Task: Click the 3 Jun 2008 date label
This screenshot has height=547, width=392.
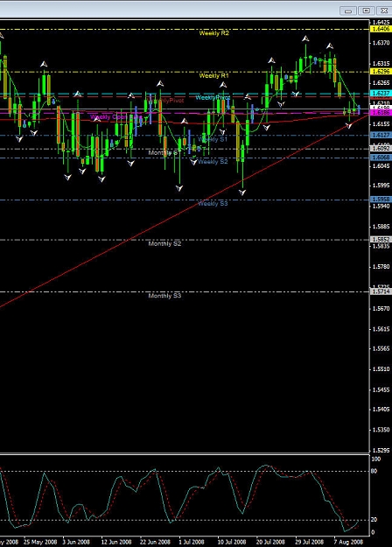Action: (x=76, y=542)
